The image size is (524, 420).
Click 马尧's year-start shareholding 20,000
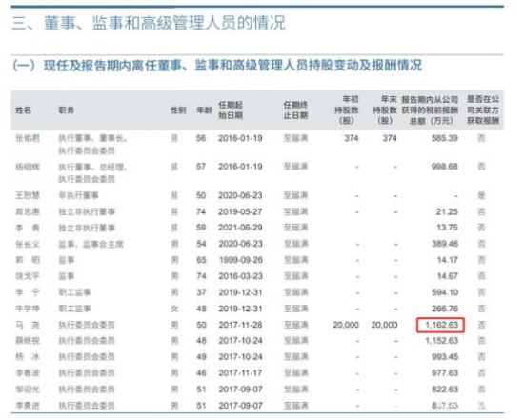click(346, 325)
